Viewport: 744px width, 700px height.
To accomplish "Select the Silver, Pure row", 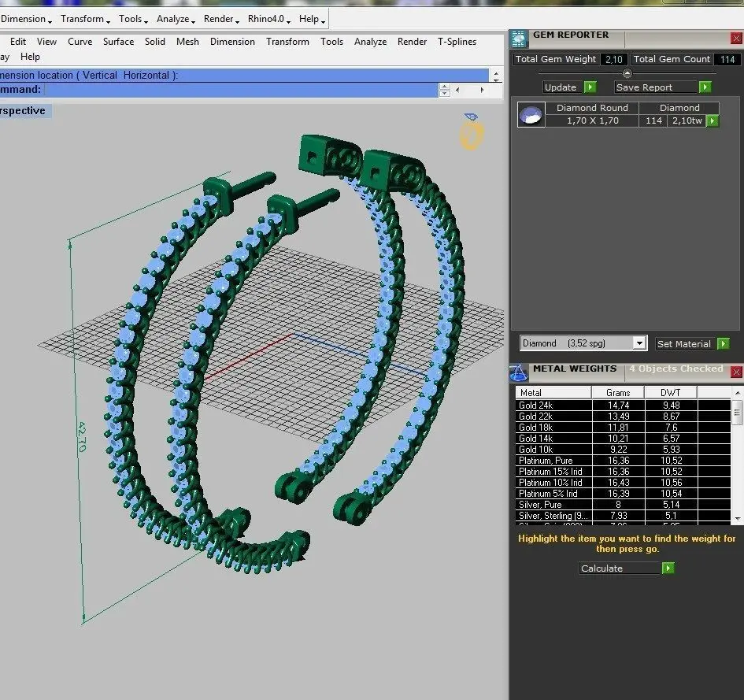I will (x=623, y=505).
